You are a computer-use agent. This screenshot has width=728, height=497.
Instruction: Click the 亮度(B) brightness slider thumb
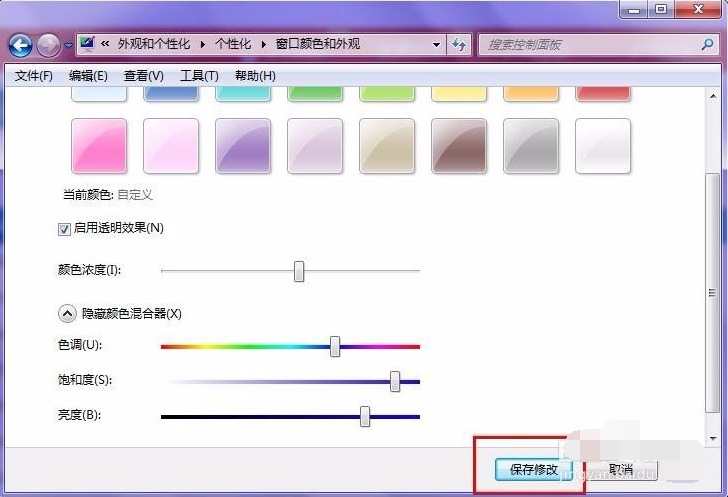(x=365, y=416)
